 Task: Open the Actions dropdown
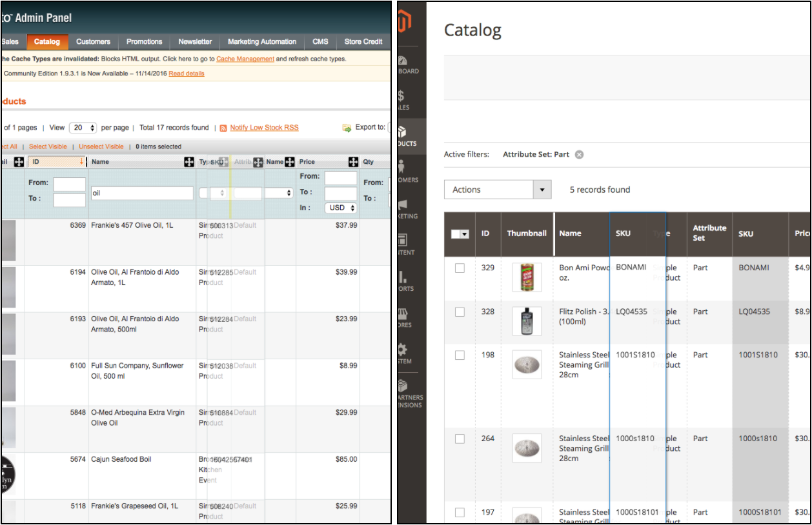click(x=497, y=189)
